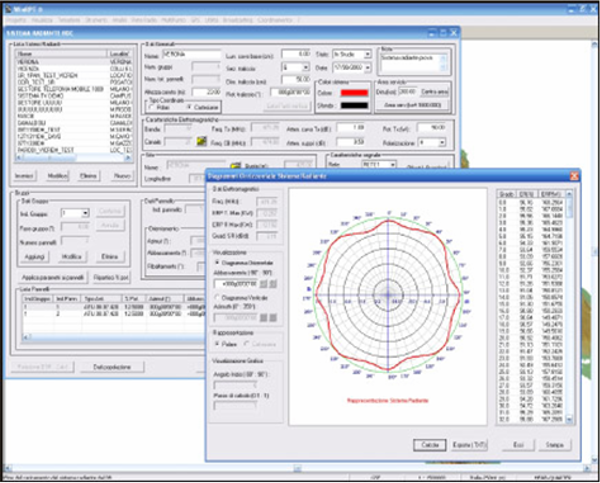The image size is (600, 483).
Task: Click the Pot. Tx input field
Action: pyautogui.click(x=432, y=128)
